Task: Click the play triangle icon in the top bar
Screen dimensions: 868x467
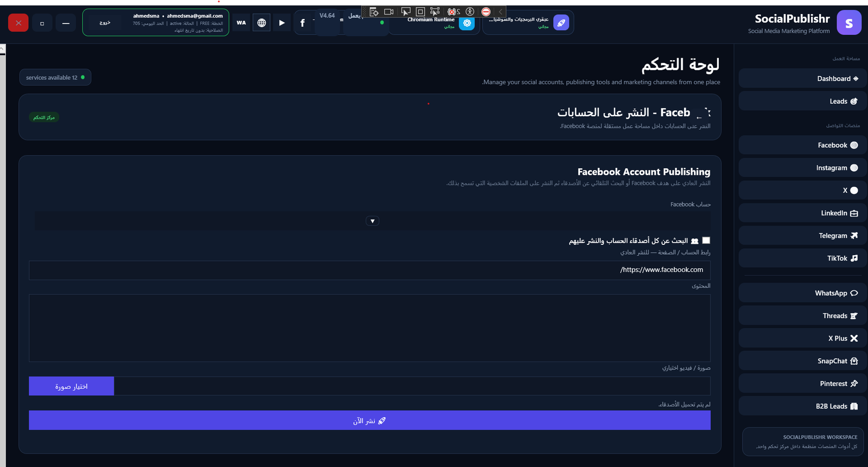Action: [x=282, y=23]
